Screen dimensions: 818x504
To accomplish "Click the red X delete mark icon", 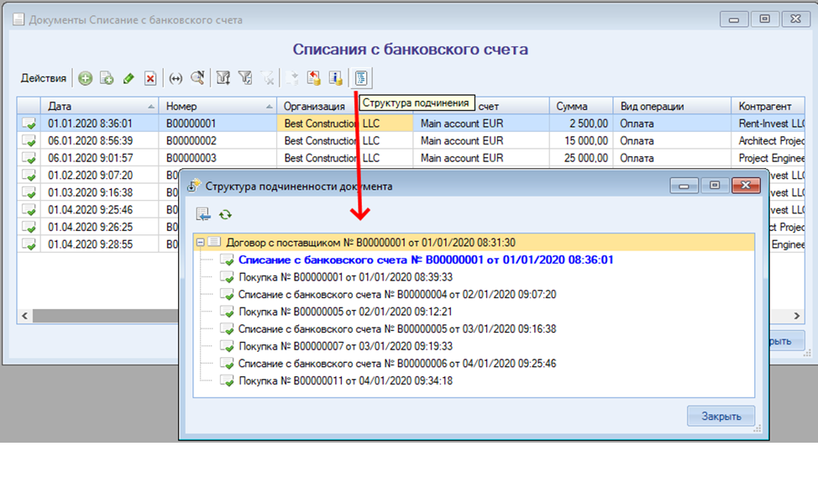I will (150, 78).
